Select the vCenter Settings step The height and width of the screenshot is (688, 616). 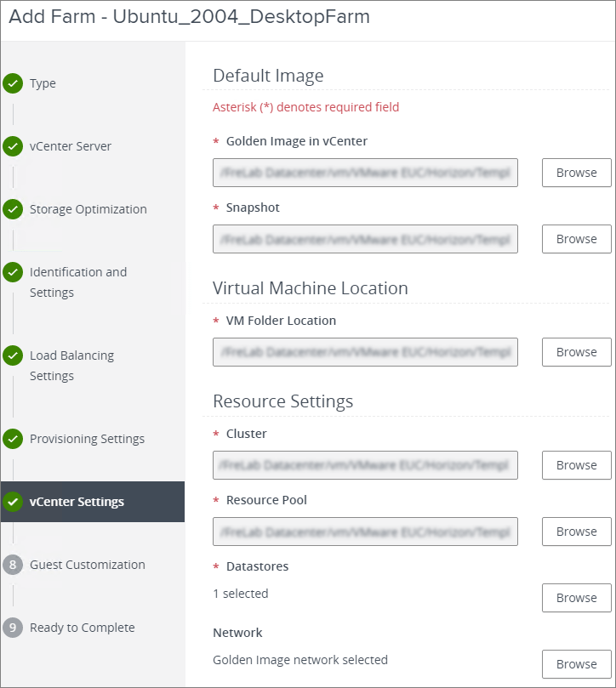[77, 502]
